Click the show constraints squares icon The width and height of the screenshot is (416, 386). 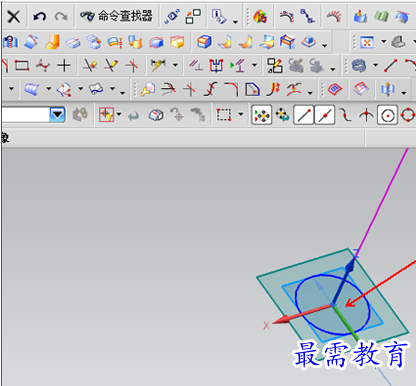coord(275,65)
